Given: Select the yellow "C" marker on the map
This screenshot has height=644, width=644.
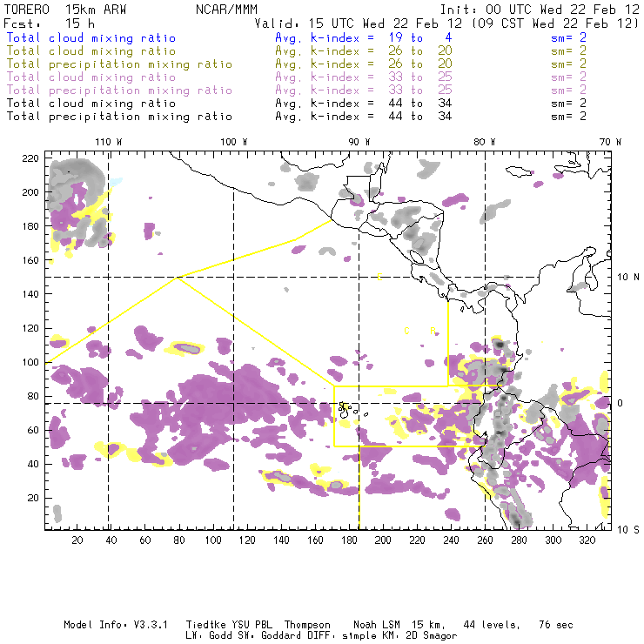Looking at the screenshot, I should click(x=406, y=331).
